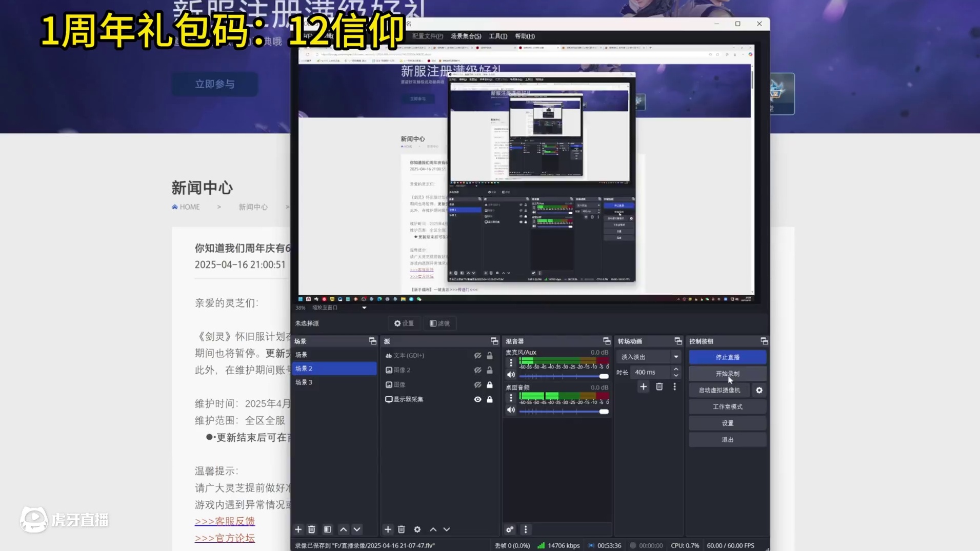The width and height of the screenshot is (980, 551).
Task: Open the 麦克风/Aux three-dot options icon
Action: pos(510,362)
